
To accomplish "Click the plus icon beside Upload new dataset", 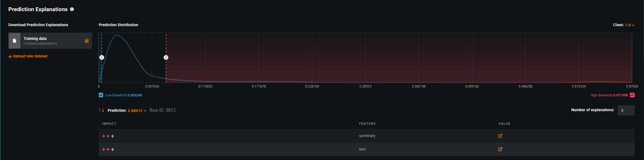I will coord(10,57).
